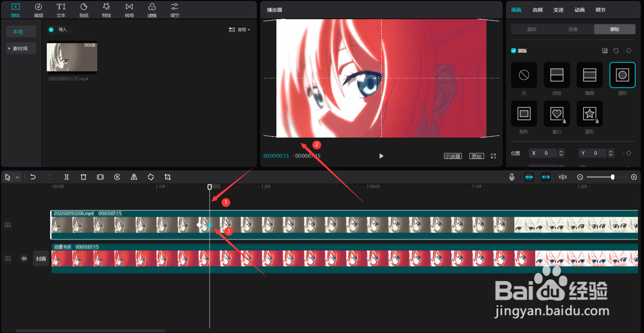This screenshot has height=333, width=644.
Task: Open the 调节 adjustment panel
Action: [x=175, y=10]
